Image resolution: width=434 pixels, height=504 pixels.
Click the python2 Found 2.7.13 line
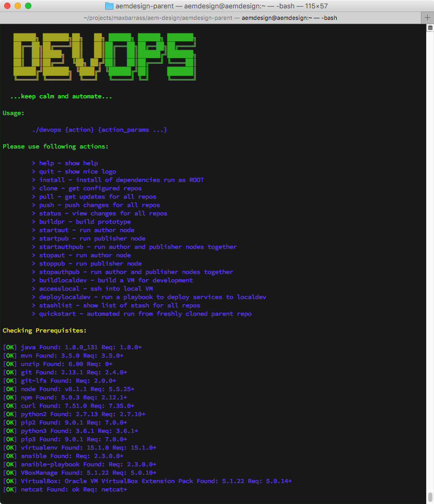tap(74, 414)
